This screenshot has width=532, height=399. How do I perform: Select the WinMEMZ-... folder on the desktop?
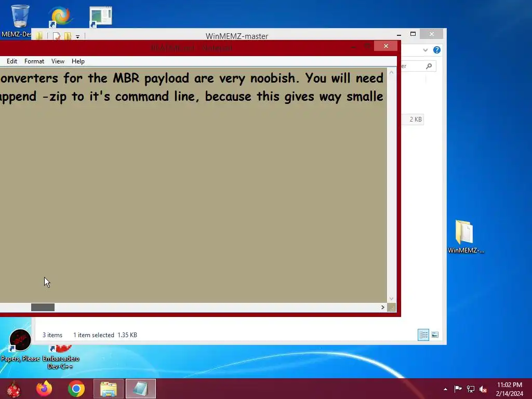(465, 237)
